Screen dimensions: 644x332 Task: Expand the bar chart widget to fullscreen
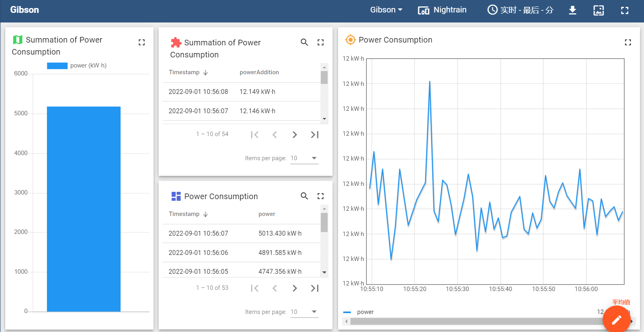click(x=142, y=42)
